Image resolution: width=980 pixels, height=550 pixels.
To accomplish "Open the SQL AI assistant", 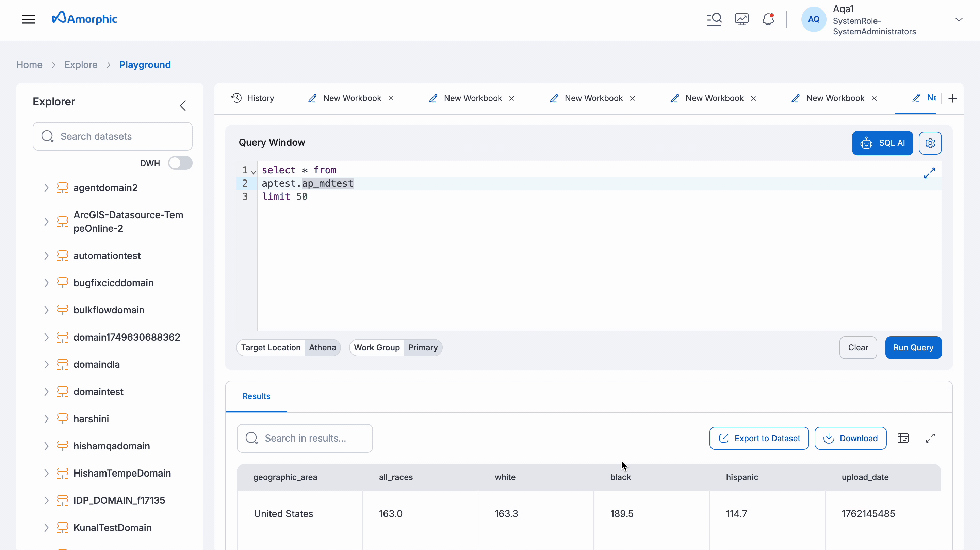I will pos(882,143).
